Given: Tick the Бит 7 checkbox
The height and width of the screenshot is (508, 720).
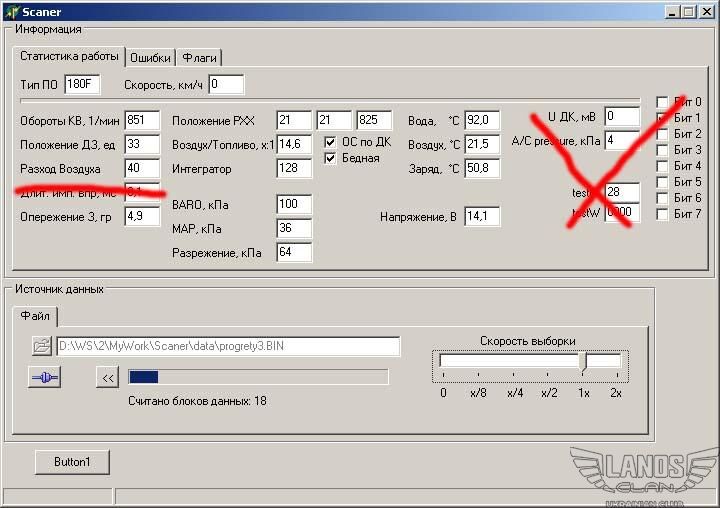Looking at the screenshot, I should 662,214.
